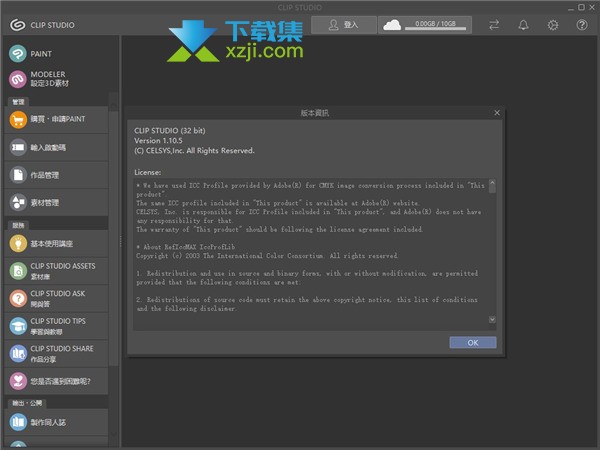Open the shopping cart purchase PAINT icon
This screenshot has width=600, height=450.
(18, 120)
